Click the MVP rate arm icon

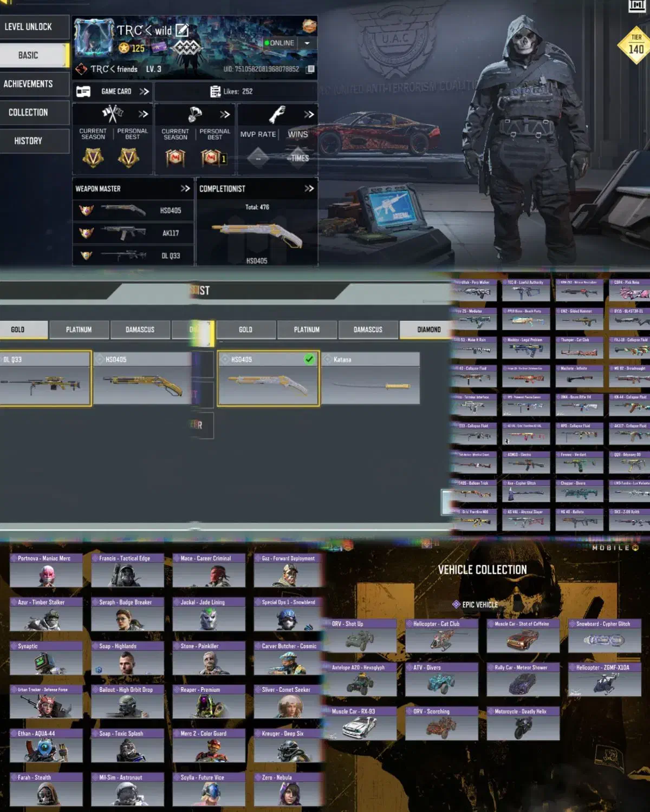pyautogui.click(x=277, y=114)
